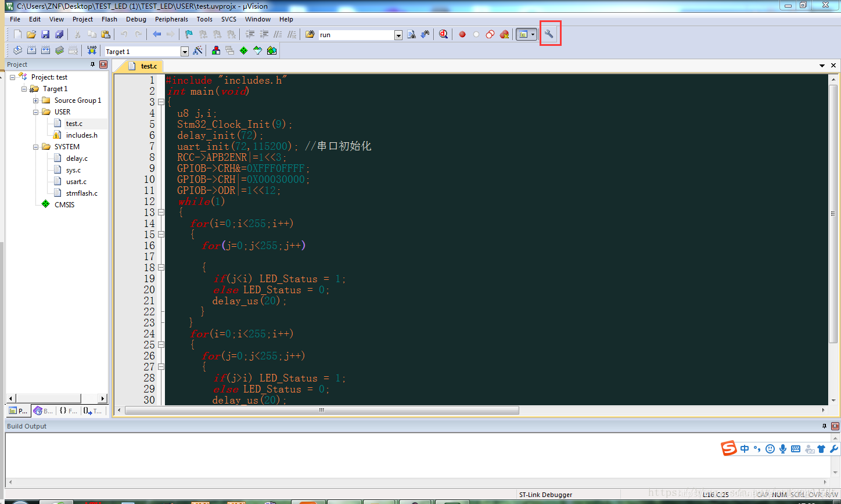Open the window layout dropdown arrow
This screenshot has height=504, width=841.
tap(533, 35)
